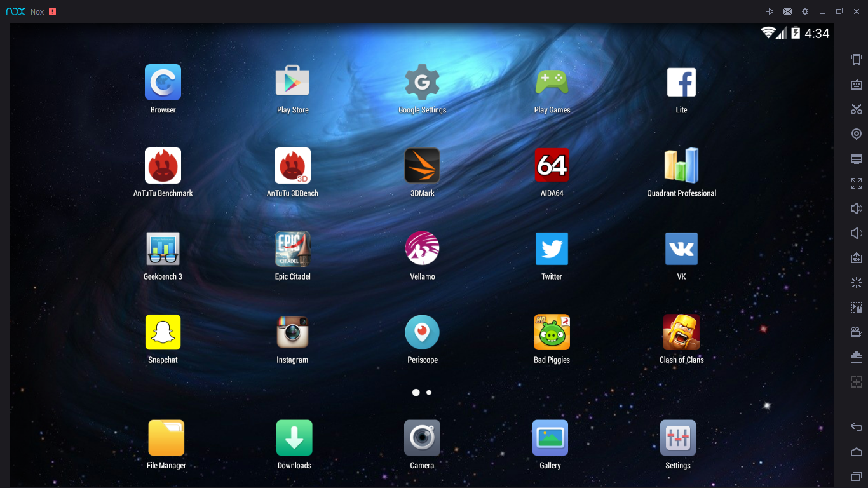Viewport: 868px width, 488px height.
Task: Open the Browser app
Action: (x=163, y=83)
